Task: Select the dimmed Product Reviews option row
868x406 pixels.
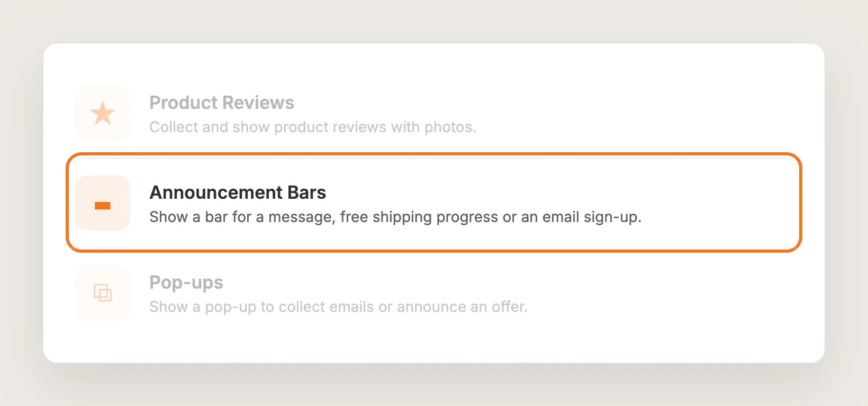Action: pyautogui.click(x=434, y=113)
